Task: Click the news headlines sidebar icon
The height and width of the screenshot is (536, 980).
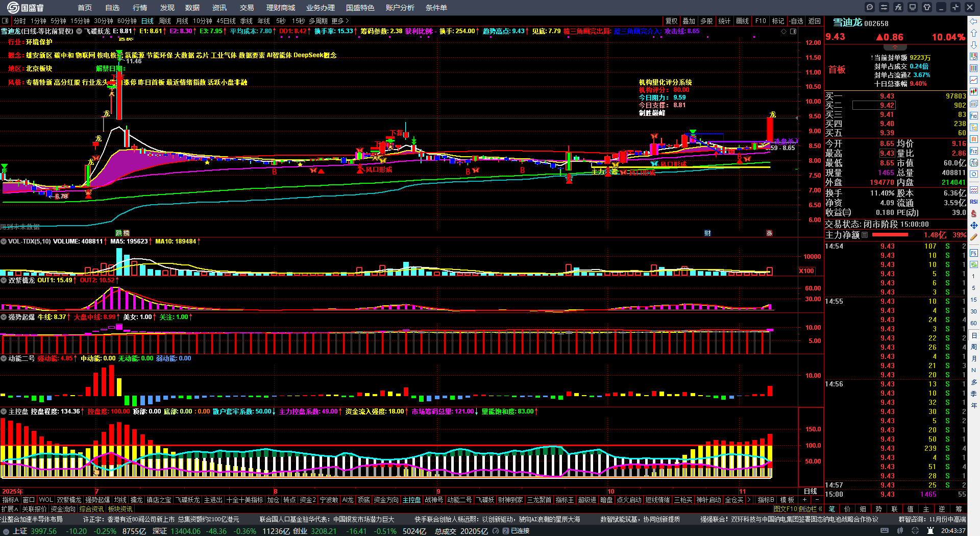Action: pos(974,104)
